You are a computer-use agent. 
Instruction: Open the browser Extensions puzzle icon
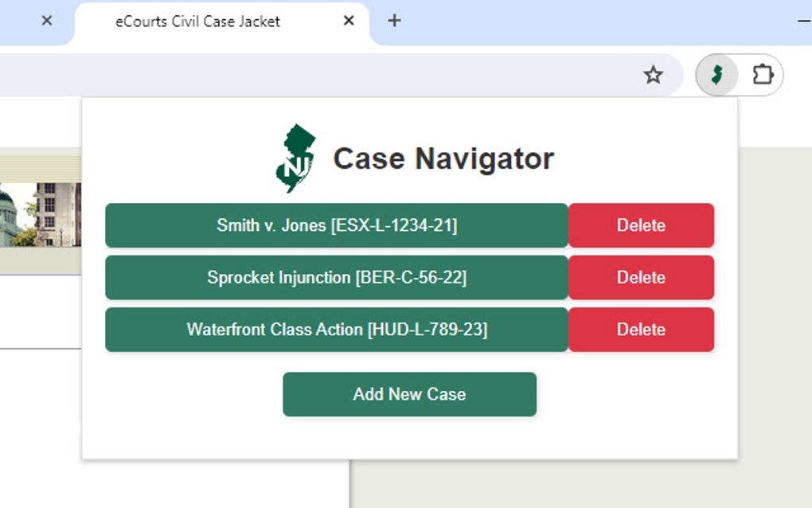tap(763, 74)
